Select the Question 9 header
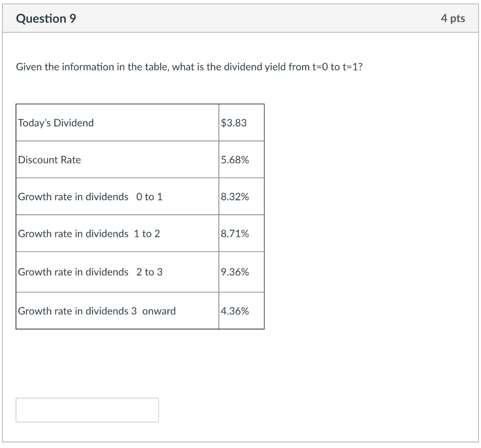 tap(46, 18)
